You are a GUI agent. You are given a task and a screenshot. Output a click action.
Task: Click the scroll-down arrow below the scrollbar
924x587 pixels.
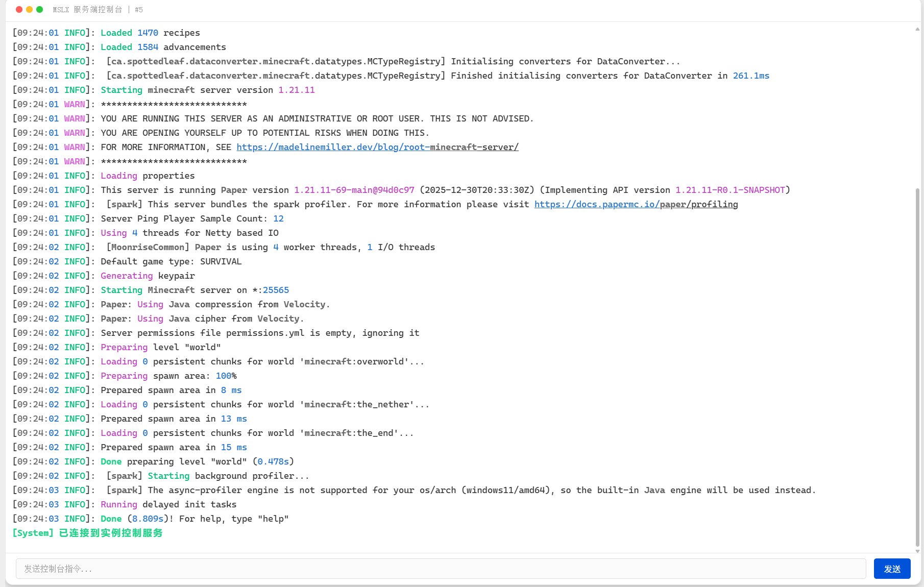[917, 551]
